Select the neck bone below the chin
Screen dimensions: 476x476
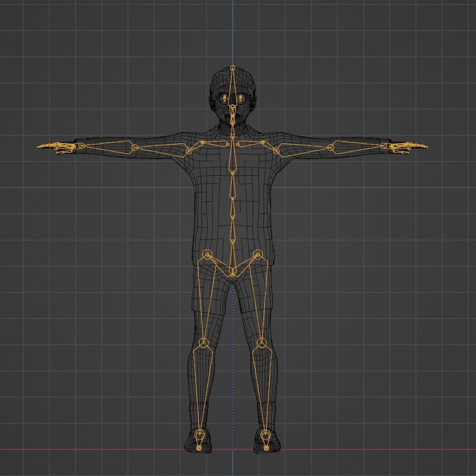[x=233, y=130]
